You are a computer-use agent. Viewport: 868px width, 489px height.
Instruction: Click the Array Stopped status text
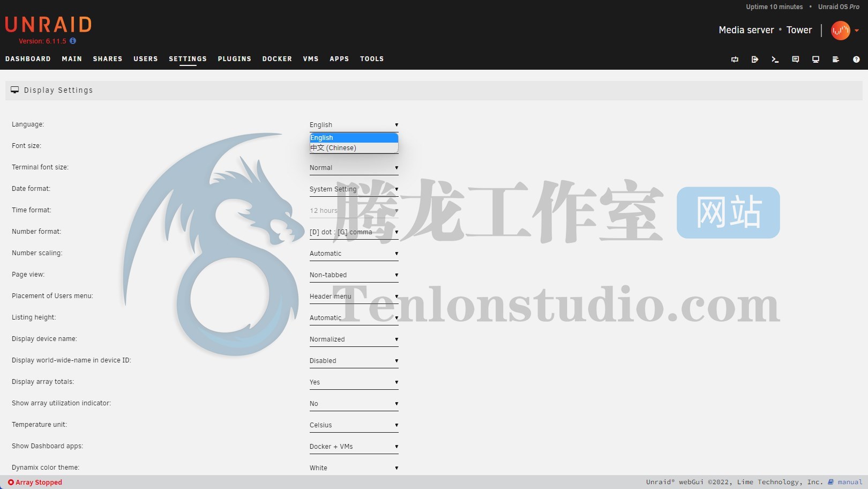coord(39,483)
